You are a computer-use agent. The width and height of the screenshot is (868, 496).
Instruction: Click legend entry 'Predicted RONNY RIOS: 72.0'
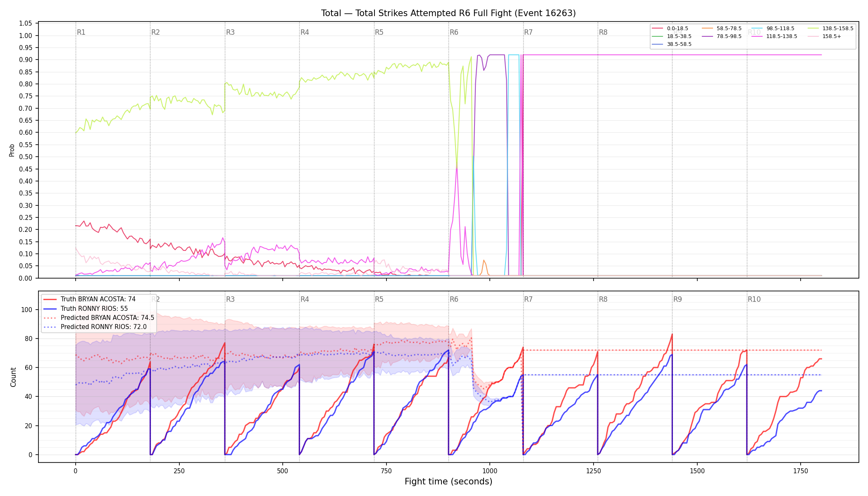(95, 327)
